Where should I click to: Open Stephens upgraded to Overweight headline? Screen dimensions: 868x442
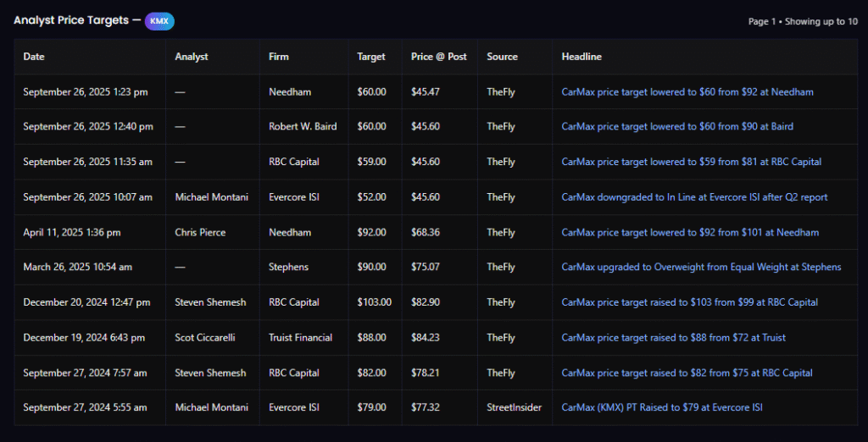point(701,268)
